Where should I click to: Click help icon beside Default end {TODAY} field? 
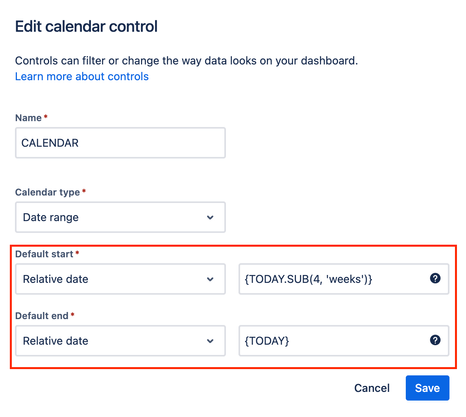coord(435,340)
